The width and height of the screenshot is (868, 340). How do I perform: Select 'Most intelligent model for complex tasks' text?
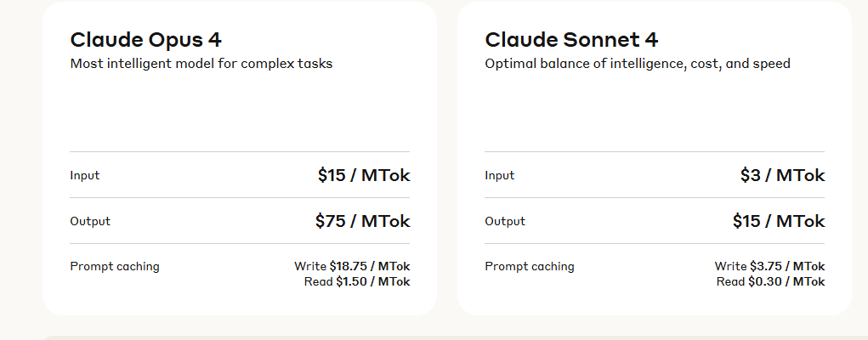[201, 64]
